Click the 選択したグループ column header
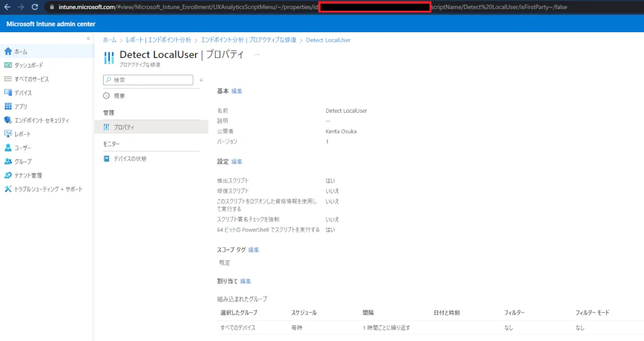This screenshot has height=341, width=644. [x=239, y=313]
